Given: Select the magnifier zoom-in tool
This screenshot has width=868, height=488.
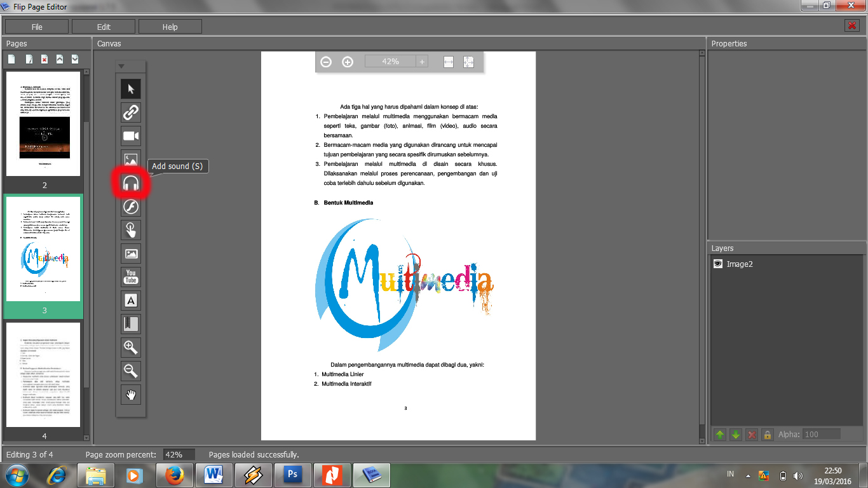Looking at the screenshot, I should 131,348.
